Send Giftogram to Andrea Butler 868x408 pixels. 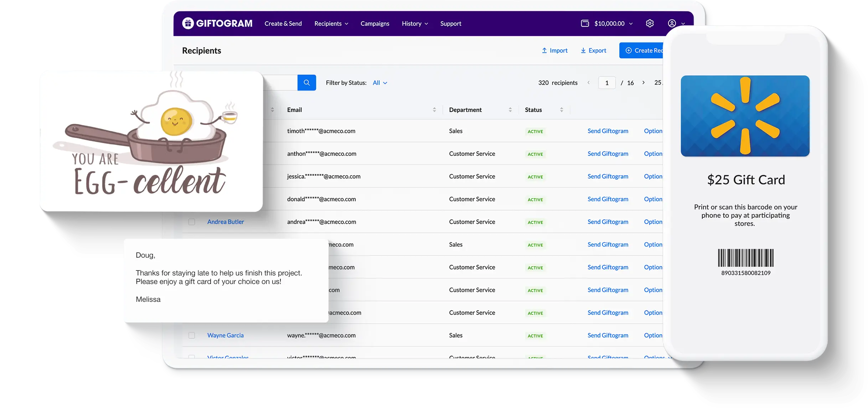click(x=608, y=222)
